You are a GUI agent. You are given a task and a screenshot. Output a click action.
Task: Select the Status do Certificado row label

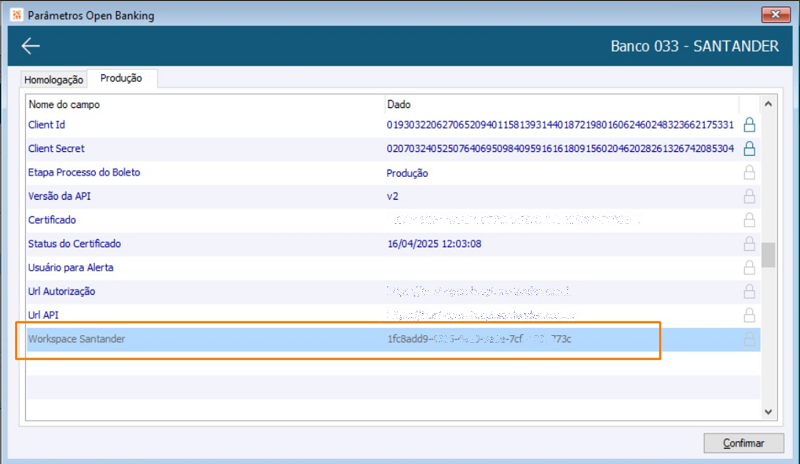click(74, 243)
